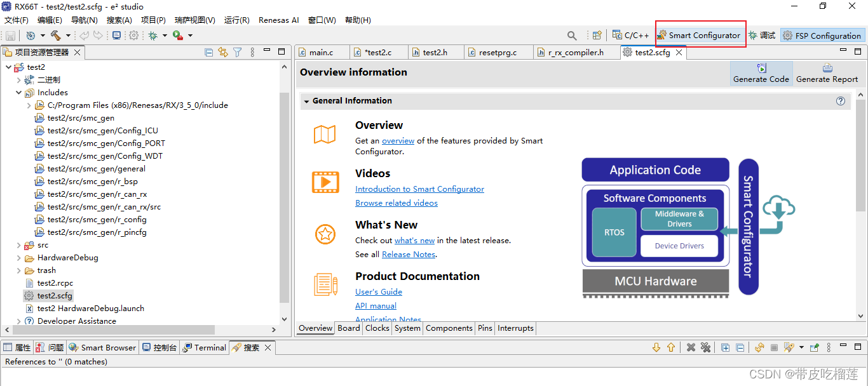This screenshot has width=868, height=386.
Task: Click the Generate Code button
Action: coord(761,73)
